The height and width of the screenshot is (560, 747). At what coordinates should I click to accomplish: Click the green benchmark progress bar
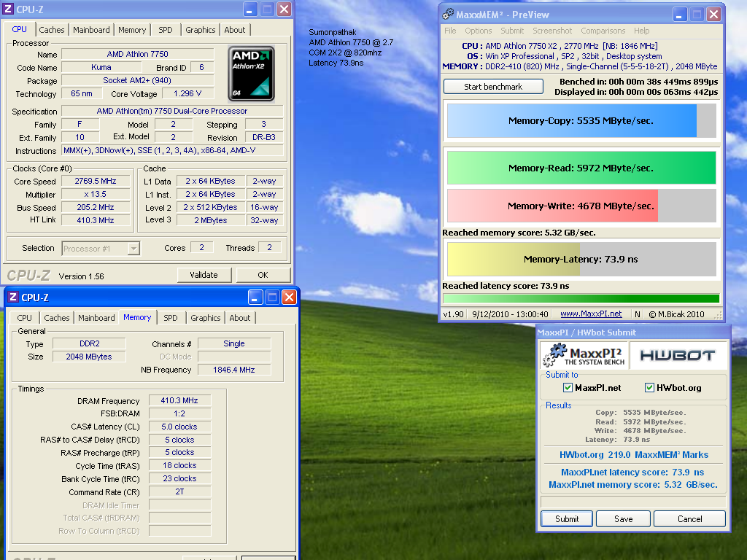(581, 298)
